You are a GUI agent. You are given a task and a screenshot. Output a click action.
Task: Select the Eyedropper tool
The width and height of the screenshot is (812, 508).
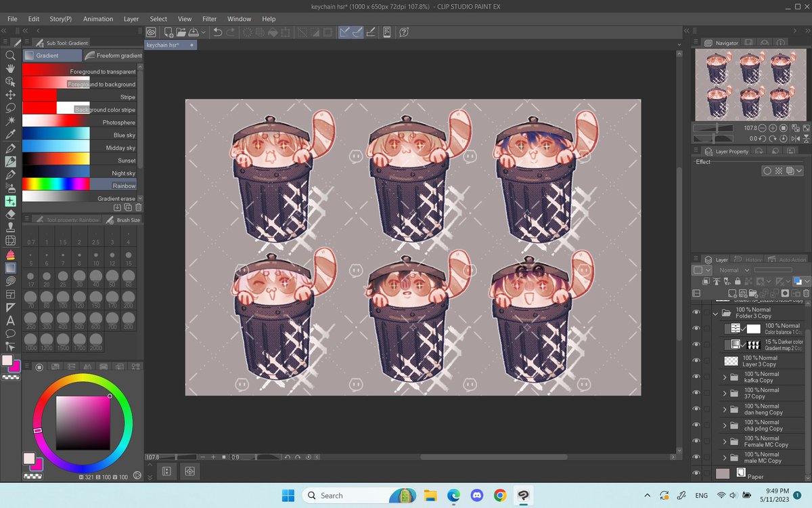click(x=10, y=134)
